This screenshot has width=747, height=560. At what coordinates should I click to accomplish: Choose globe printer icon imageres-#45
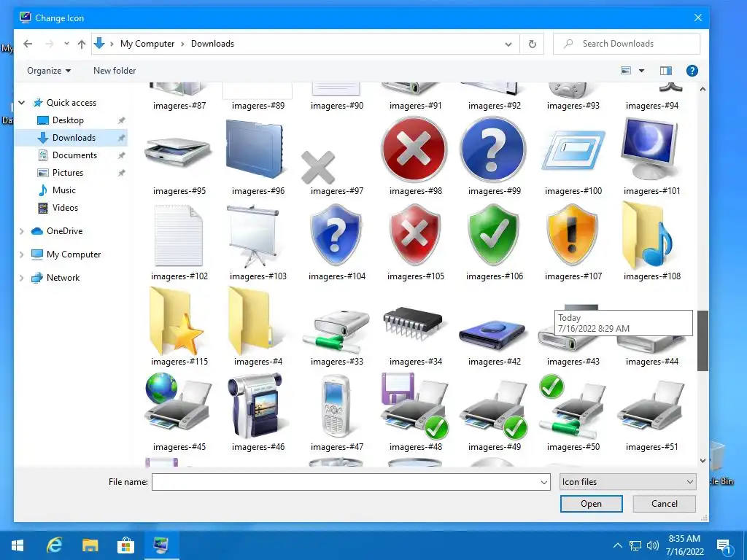click(x=178, y=403)
